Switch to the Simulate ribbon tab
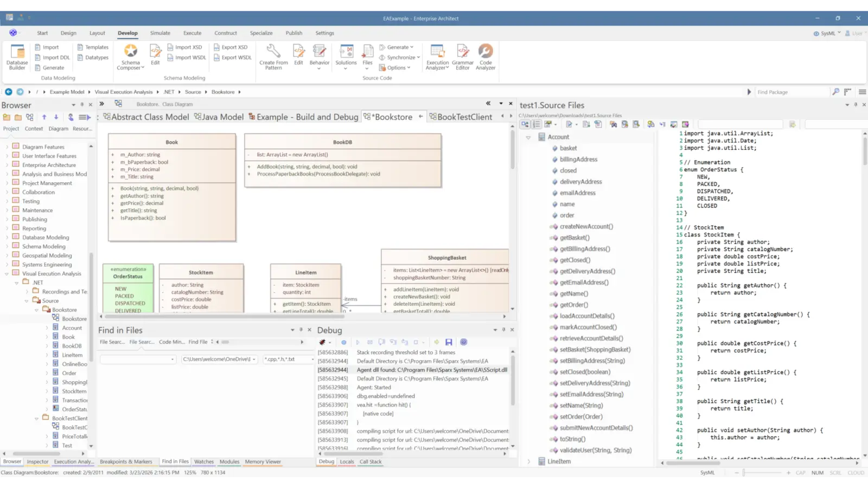The width and height of the screenshot is (868, 488). (x=160, y=33)
